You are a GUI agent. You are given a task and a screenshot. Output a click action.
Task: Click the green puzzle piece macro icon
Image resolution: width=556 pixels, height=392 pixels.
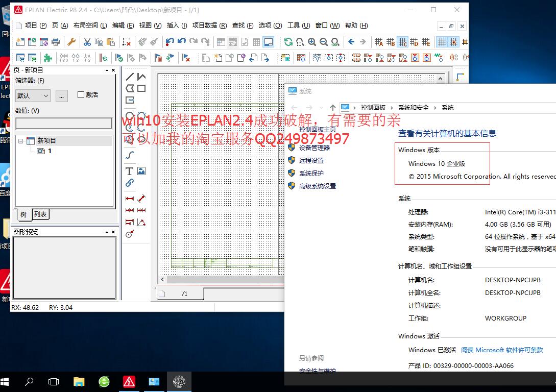click(x=48, y=57)
